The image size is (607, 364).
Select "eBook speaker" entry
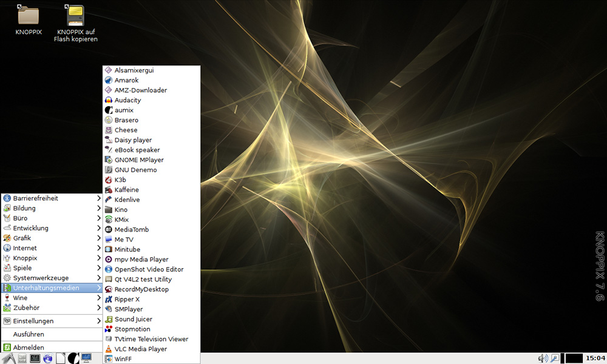pos(152,150)
